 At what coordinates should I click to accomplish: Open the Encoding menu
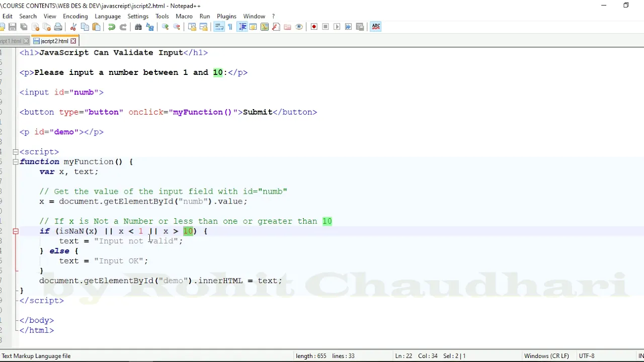pyautogui.click(x=75, y=16)
